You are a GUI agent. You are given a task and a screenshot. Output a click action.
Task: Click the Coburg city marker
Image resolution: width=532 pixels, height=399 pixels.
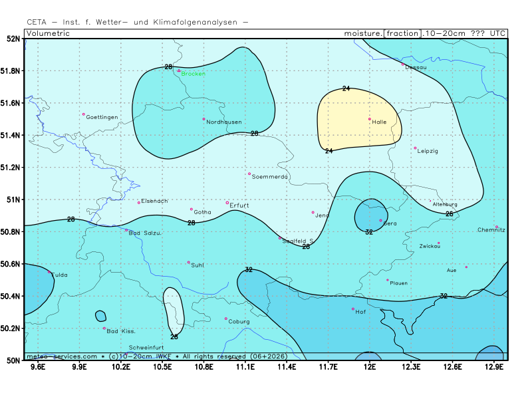225,319
